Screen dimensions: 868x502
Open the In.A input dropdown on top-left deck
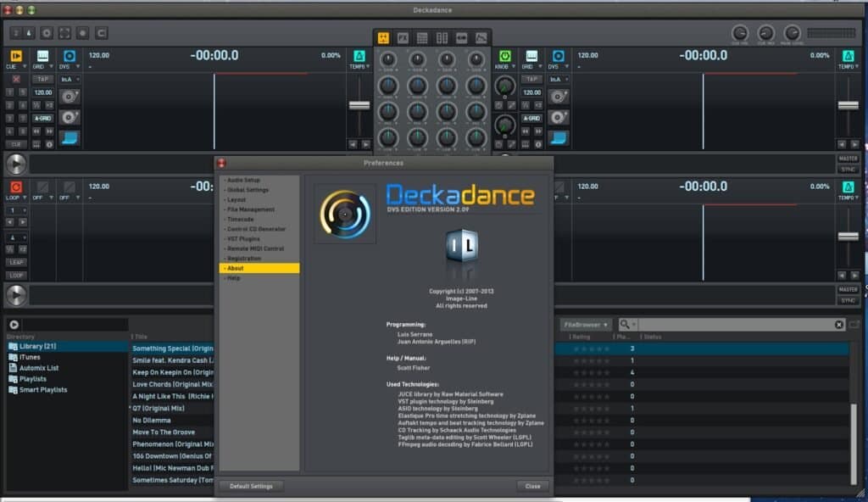click(70, 79)
